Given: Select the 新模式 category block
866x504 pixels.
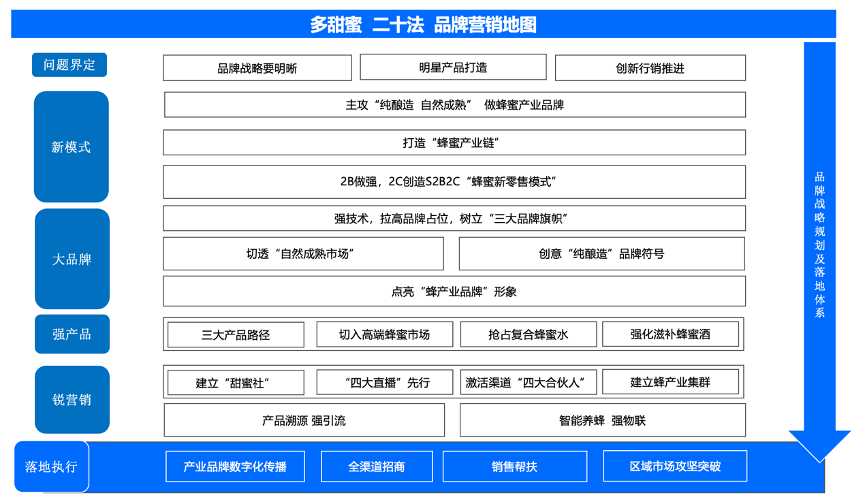Looking at the screenshot, I should coord(71,147).
